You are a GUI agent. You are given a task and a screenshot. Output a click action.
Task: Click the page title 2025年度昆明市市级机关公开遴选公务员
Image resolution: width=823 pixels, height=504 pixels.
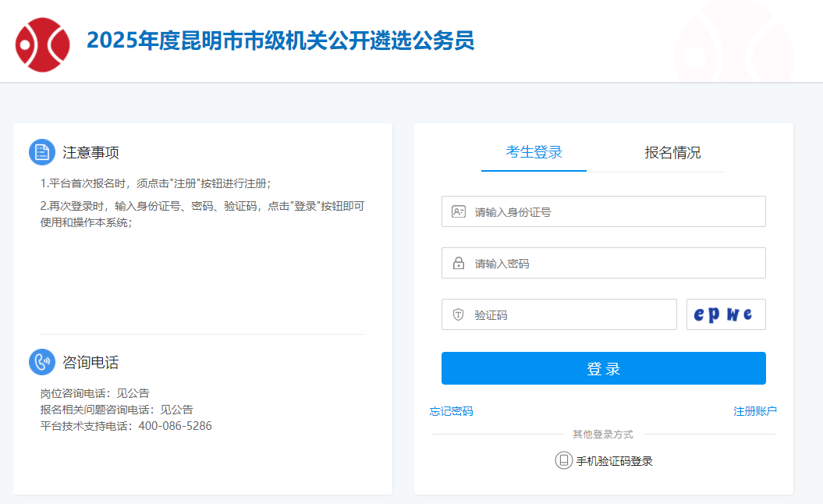pyautogui.click(x=280, y=41)
